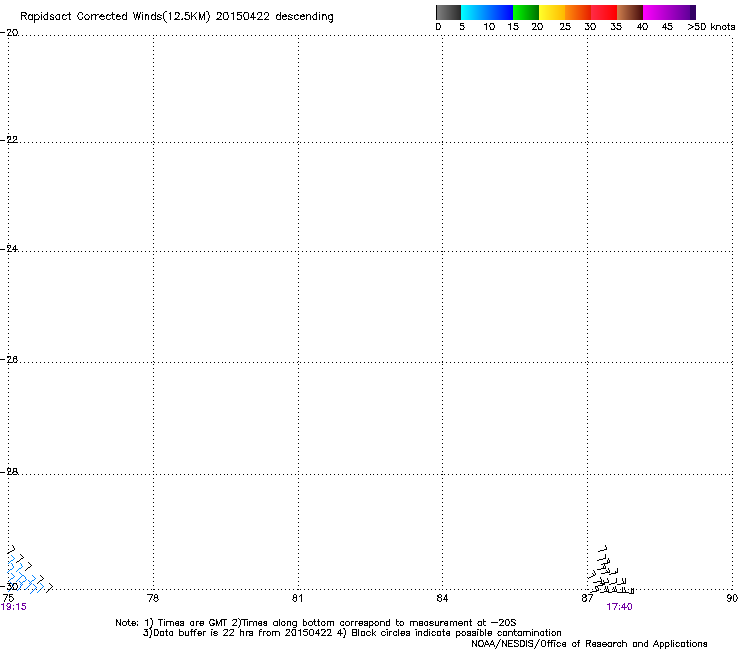Select the red 30-35 knots color band
Screen dimensions: 740x650
(x=604, y=12)
